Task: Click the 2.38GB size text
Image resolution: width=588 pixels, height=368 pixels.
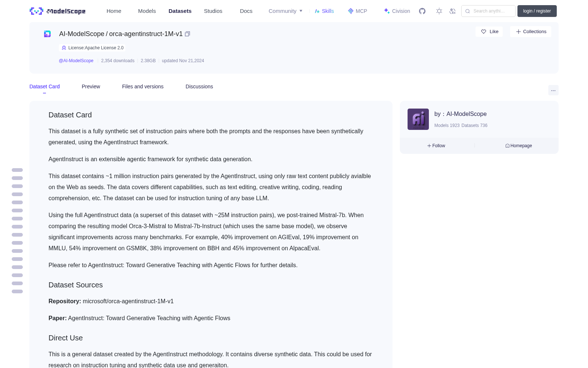Action: pos(148,61)
